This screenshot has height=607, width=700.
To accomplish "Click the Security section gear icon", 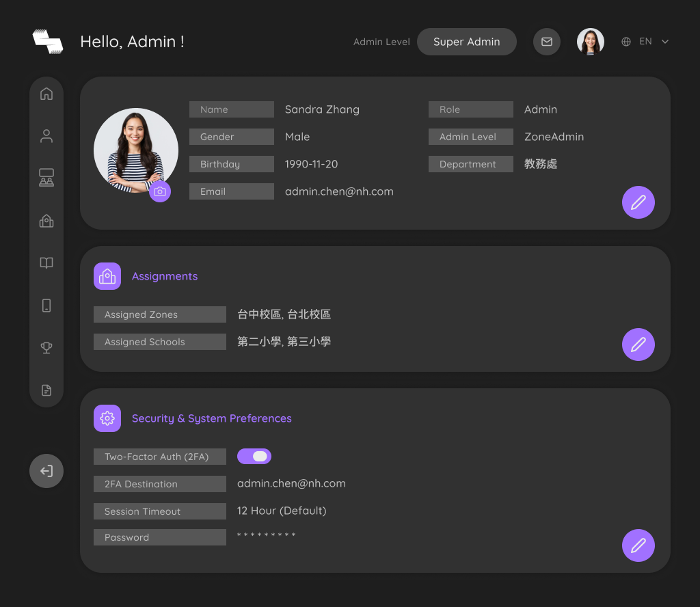I will click(107, 418).
